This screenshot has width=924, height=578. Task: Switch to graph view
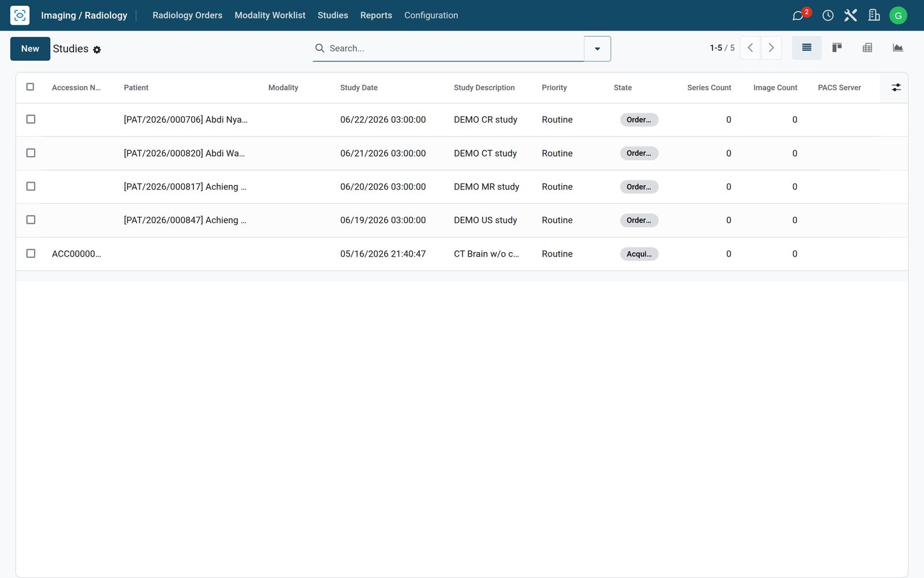[x=897, y=48]
